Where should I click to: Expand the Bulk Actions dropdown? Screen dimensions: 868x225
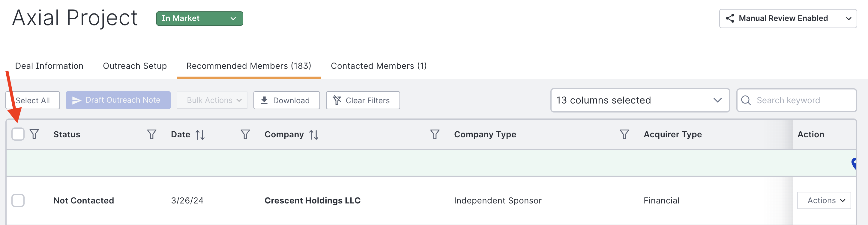(x=212, y=100)
